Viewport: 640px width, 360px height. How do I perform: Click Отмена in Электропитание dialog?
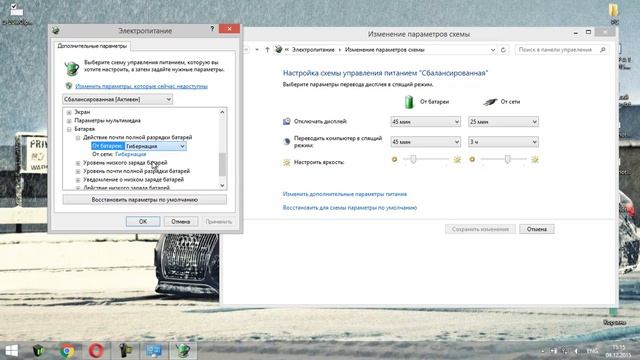tap(181, 222)
